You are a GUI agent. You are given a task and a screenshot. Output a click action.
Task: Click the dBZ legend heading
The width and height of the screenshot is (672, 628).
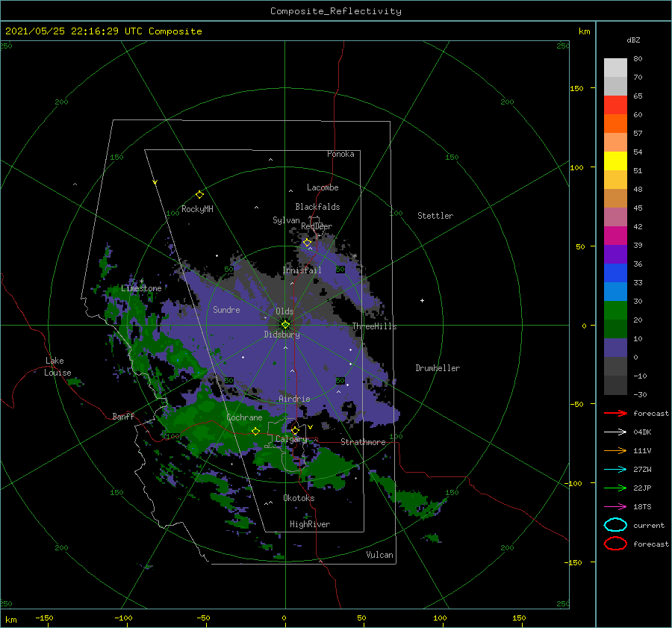tap(633, 40)
